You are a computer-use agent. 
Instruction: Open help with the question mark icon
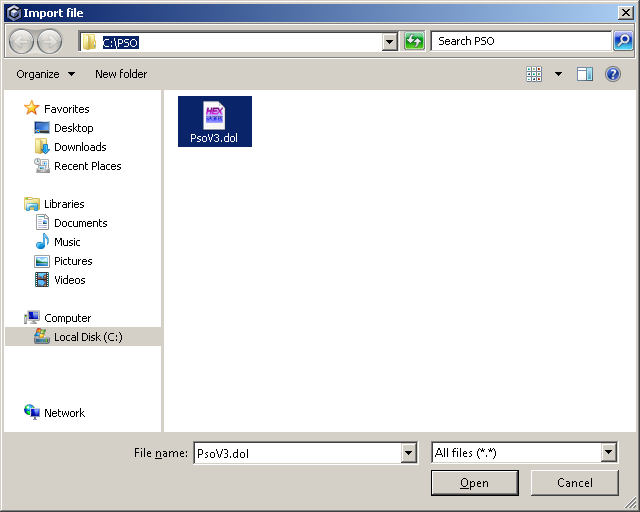[613, 74]
